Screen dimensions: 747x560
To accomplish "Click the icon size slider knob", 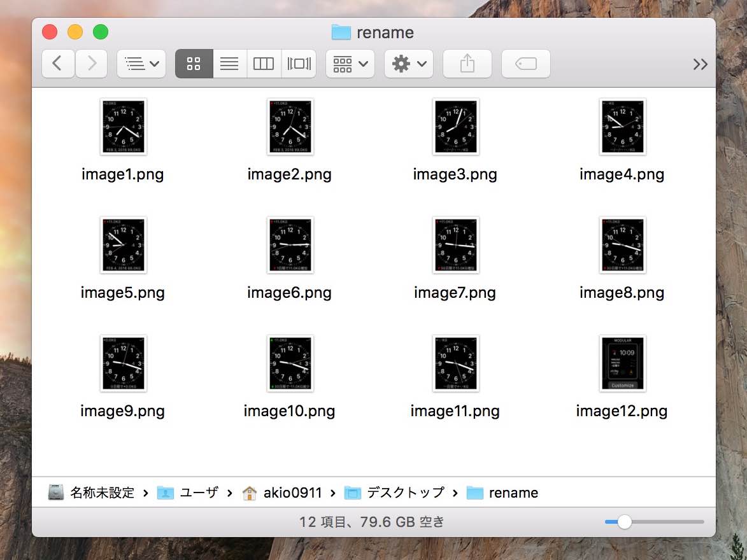I will point(625,522).
